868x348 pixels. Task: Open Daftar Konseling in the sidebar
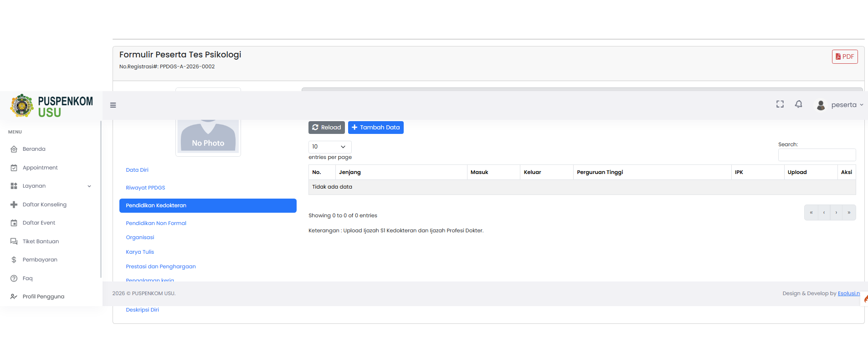[x=45, y=205]
